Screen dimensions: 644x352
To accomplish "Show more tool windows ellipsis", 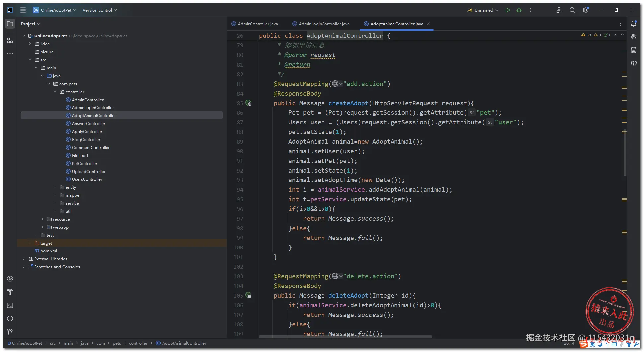I will click(10, 53).
